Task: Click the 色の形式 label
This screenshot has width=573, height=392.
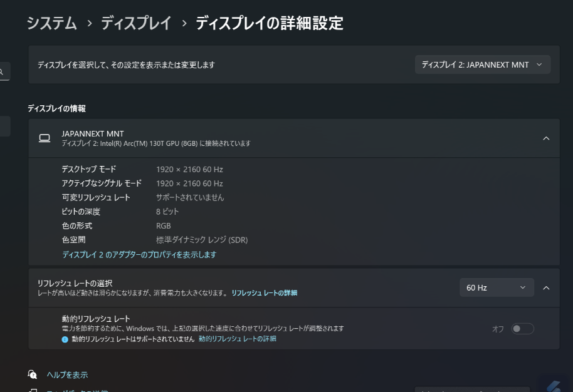Action: click(77, 226)
